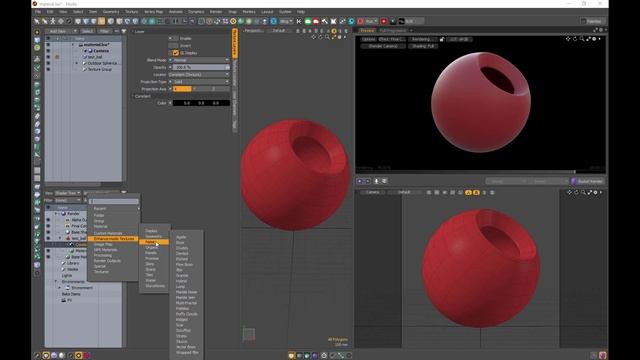
Task: Open the Blend Mode dropdown
Action: [200, 60]
